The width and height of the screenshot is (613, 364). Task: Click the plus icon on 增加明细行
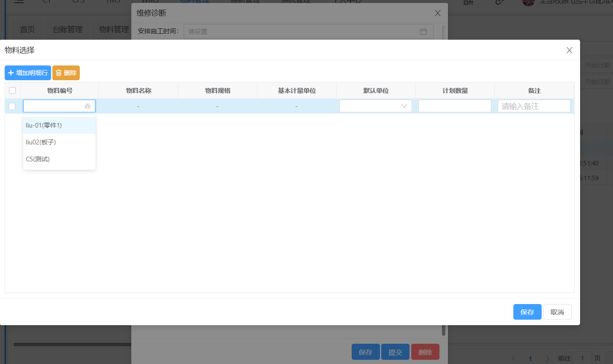pyautogui.click(x=11, y=73)
